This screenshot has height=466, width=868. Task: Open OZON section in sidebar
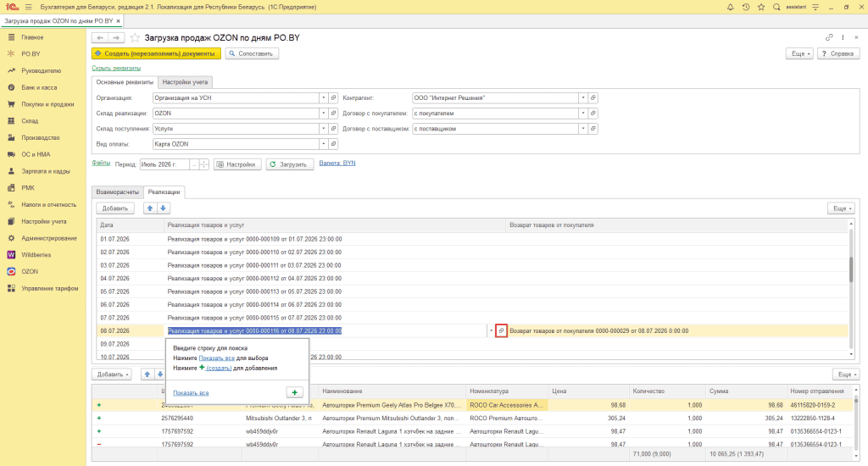30,272
